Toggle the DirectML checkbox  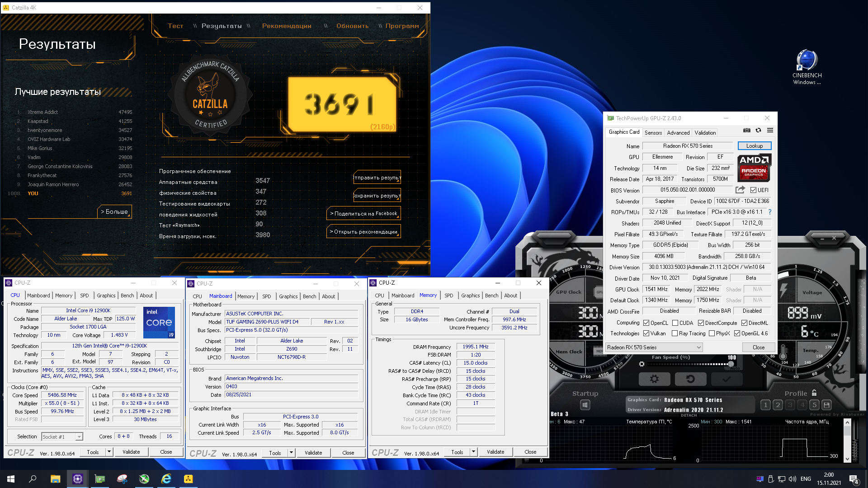tap(744, 323)
